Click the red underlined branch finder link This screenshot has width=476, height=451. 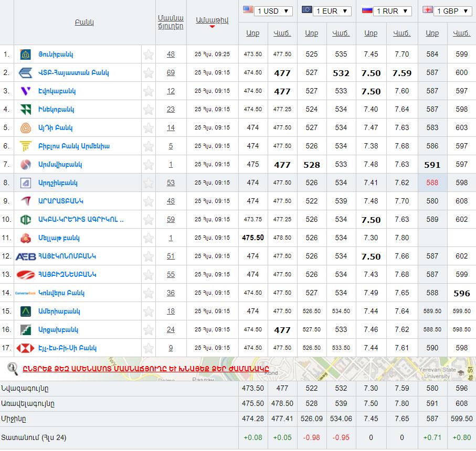(x=150, y=369)
